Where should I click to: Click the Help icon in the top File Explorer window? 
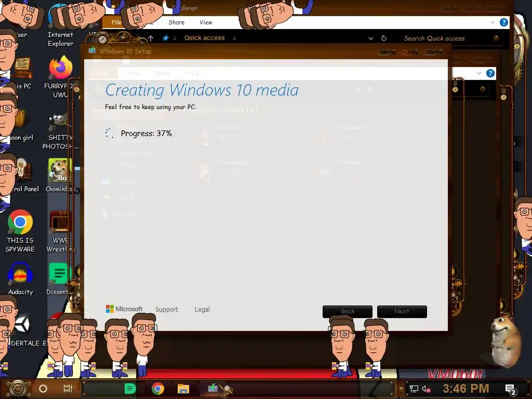504,22
